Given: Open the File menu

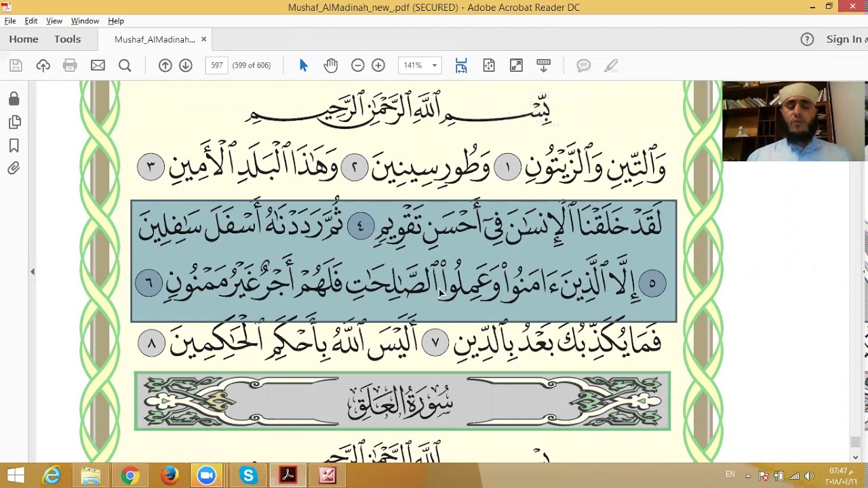Looking at the screenshot, I should tap(10, 21).
